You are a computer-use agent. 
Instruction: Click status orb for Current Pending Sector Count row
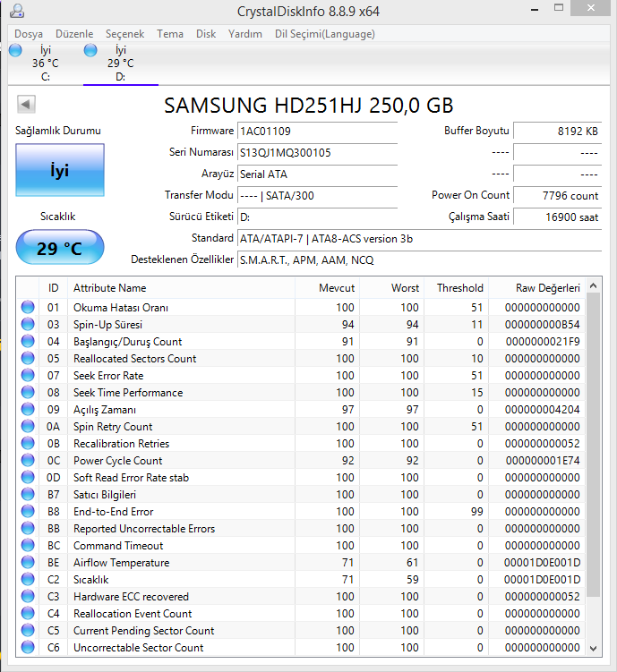pos(28,631)
